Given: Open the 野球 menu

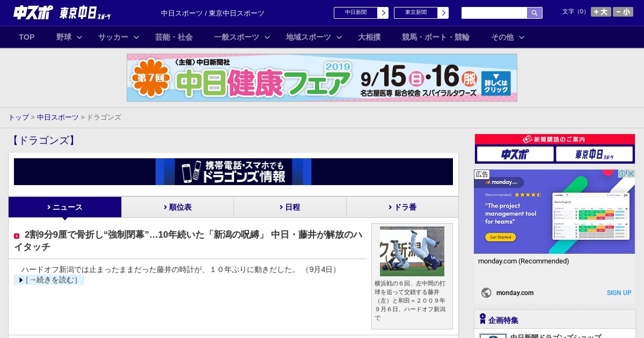Looking at the screenshot, I should tap(64, 37).
